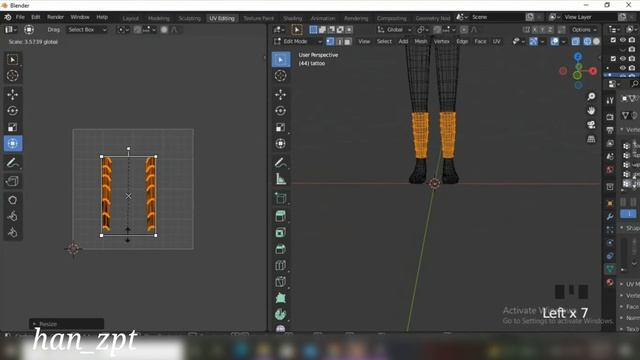The image size is (640, 360).
Task: Open the Options dropdown in viewport header
Action: click(584, 30)
